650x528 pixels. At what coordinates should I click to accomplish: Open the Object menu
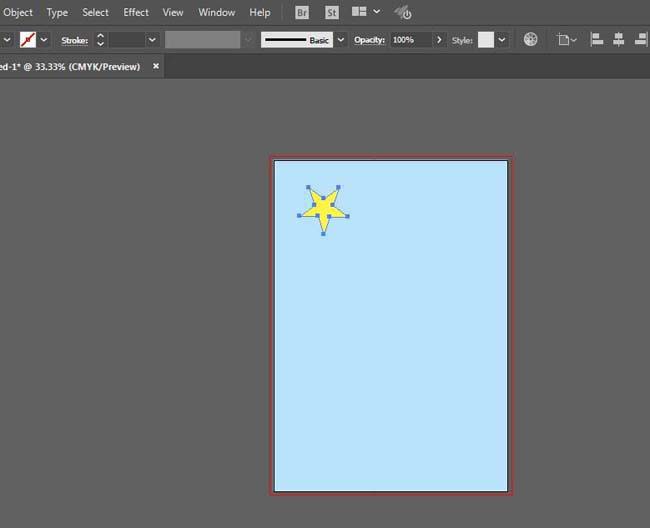pos(17,12)
